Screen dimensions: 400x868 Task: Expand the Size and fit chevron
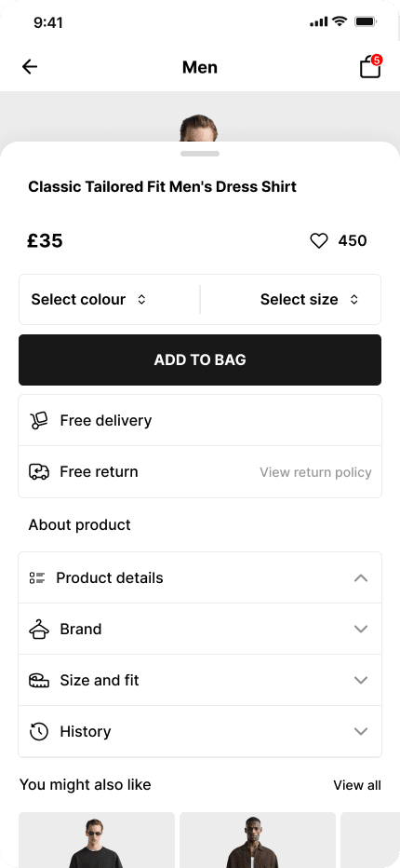[361, 681]
